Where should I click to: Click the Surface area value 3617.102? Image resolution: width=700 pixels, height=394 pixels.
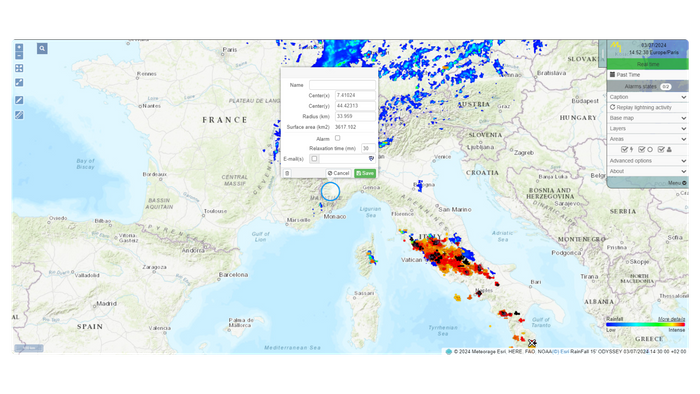[346, 127]
